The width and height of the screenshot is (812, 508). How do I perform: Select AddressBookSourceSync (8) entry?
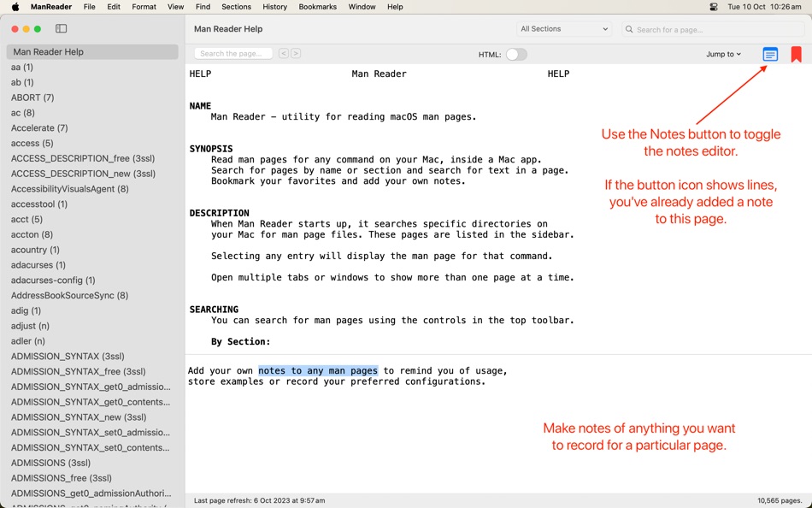click(92, 295)
